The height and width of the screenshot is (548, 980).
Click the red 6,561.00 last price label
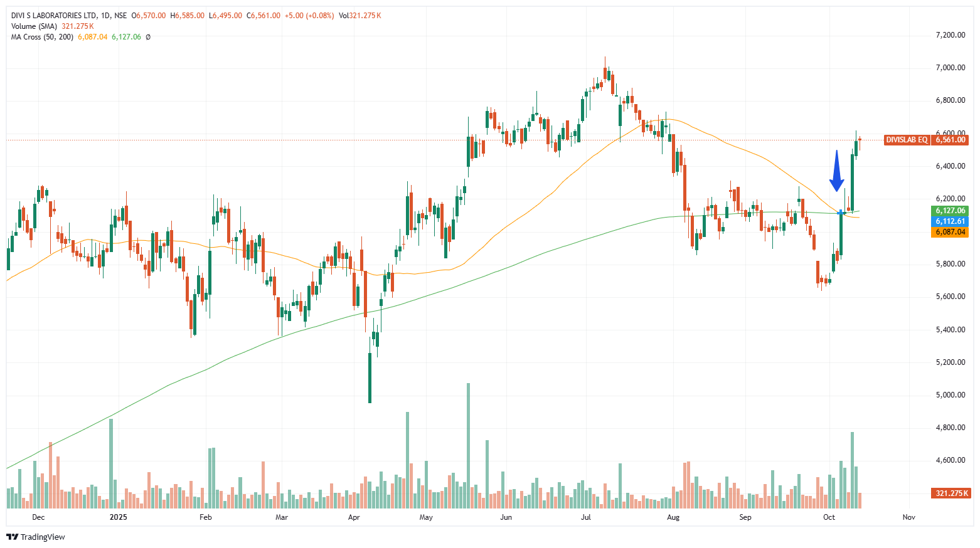[951, 140]
